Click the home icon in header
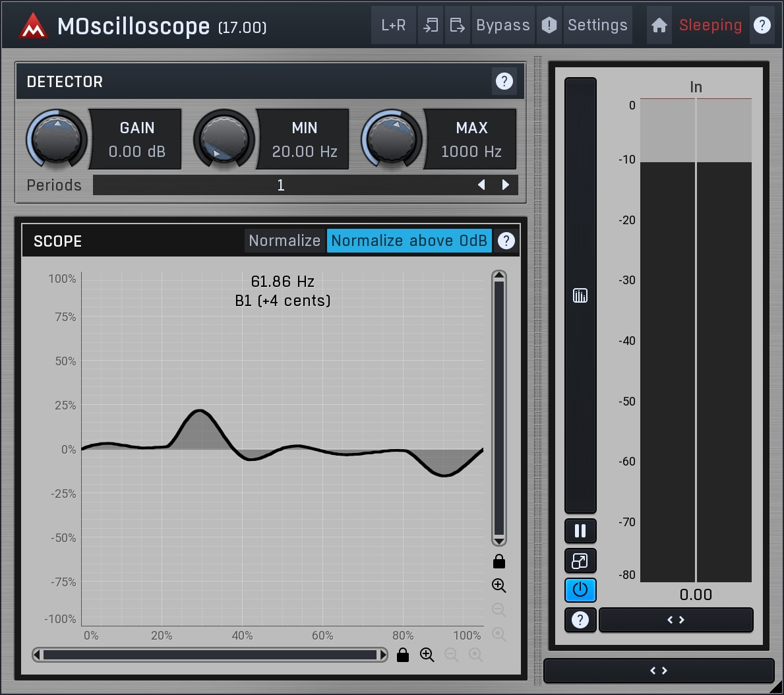Image resolution: width=784 pixels, height=695 pixels. point(659,25)
